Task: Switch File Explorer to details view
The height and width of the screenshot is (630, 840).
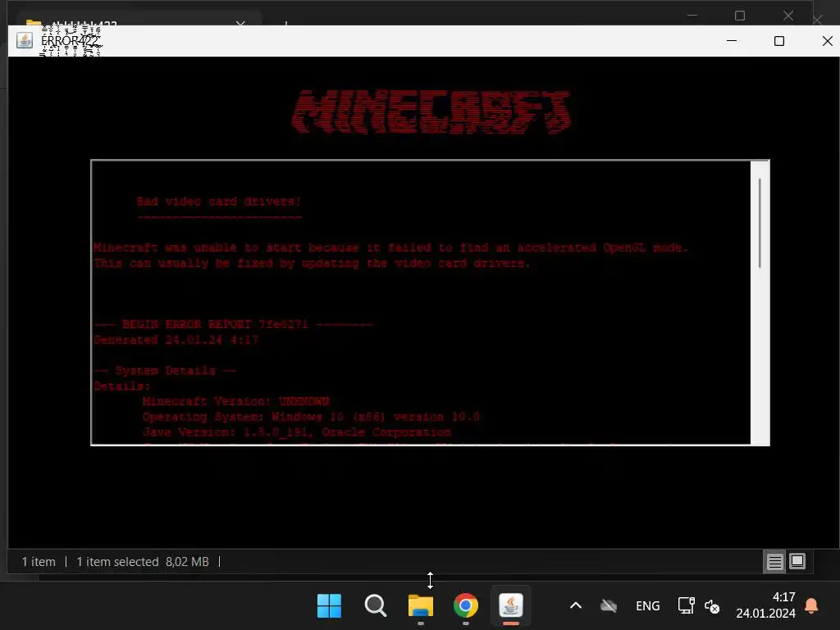Action: [x=774, y=561]
